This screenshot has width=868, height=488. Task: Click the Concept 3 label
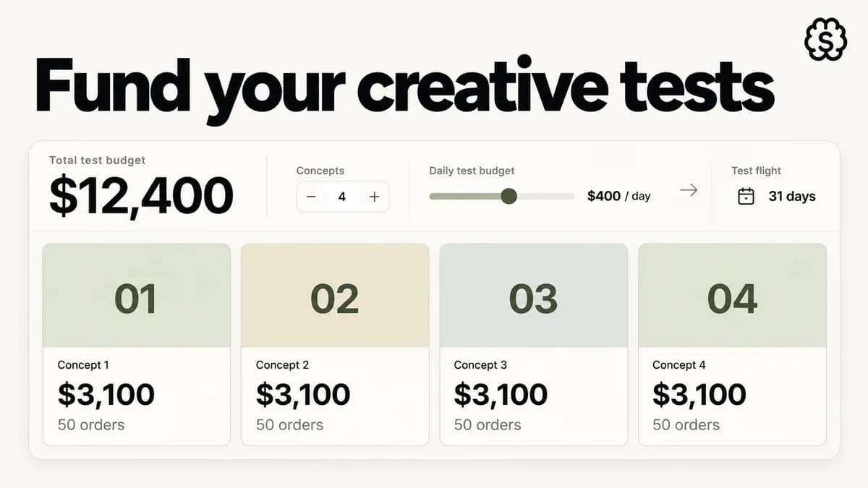[480, 365]
